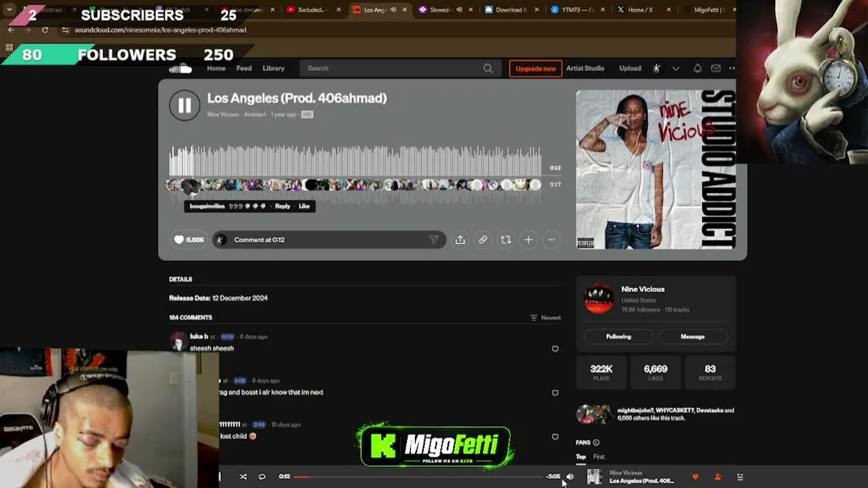
Task: Share the track using share icon
Action: pyautogui.click(x=460, y=240)
